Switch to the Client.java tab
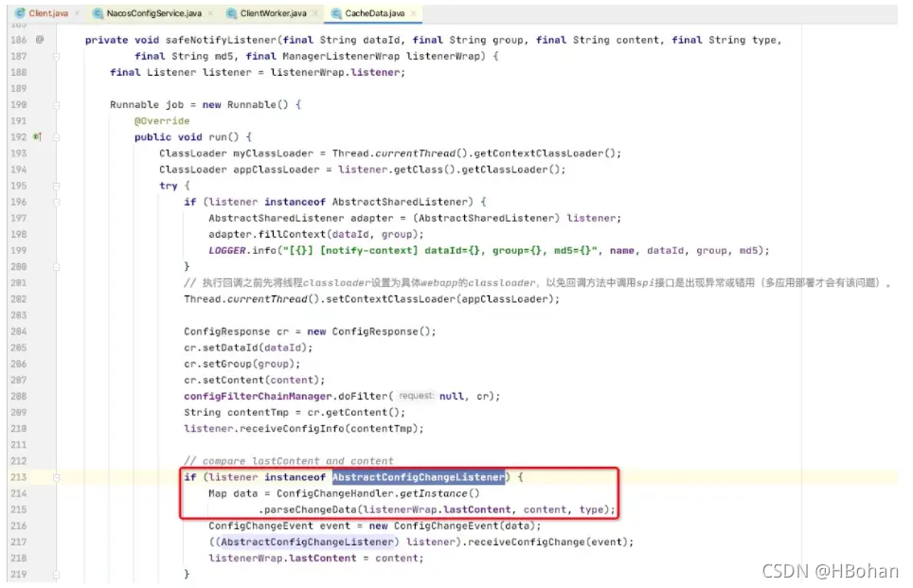This screenshot has width=913, height=588. (47, 13)
